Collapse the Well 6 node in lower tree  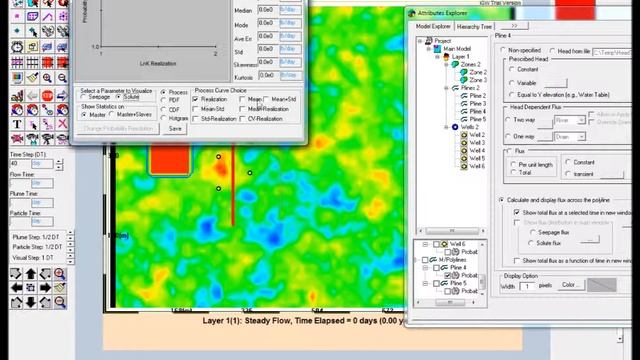(x=425, y=244)
